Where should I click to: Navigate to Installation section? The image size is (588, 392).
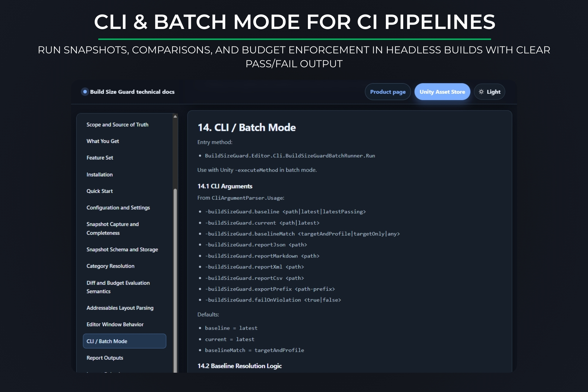[100, 175]
